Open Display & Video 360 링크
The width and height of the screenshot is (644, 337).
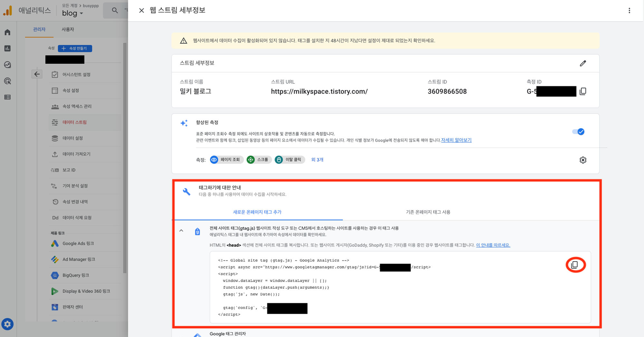tap(85, 291)
